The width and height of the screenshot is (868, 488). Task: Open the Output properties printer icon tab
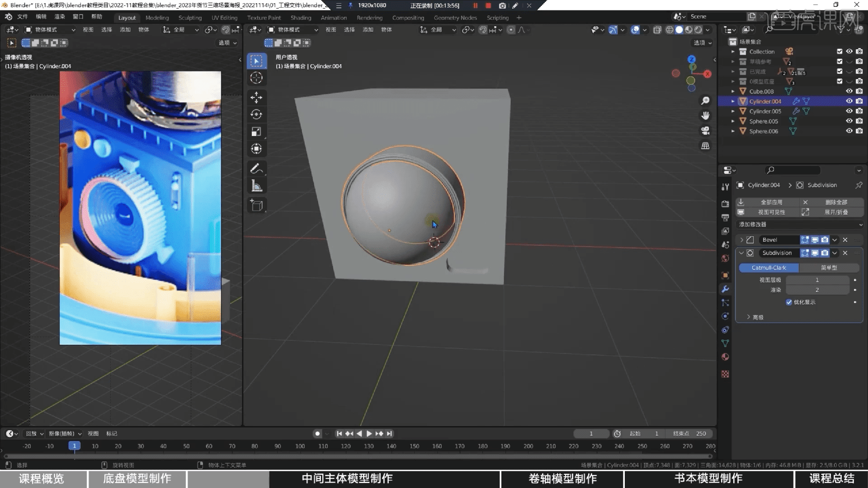point(725,217)
